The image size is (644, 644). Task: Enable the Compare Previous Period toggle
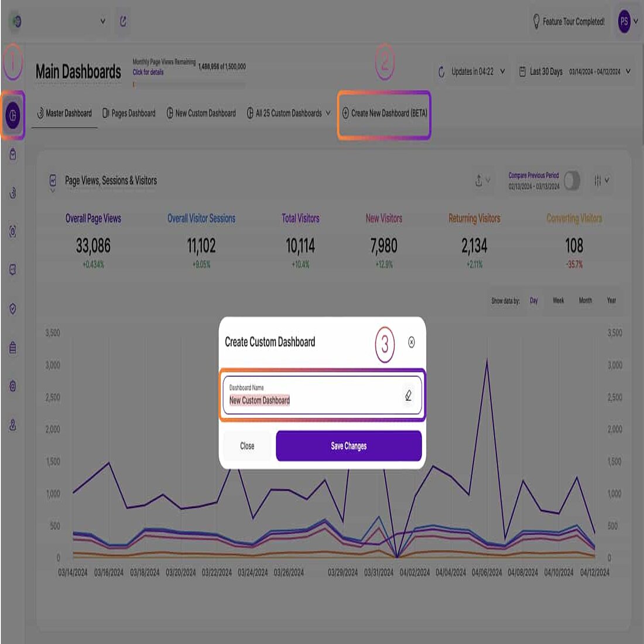pyautogui.click(x=572, y=181)
